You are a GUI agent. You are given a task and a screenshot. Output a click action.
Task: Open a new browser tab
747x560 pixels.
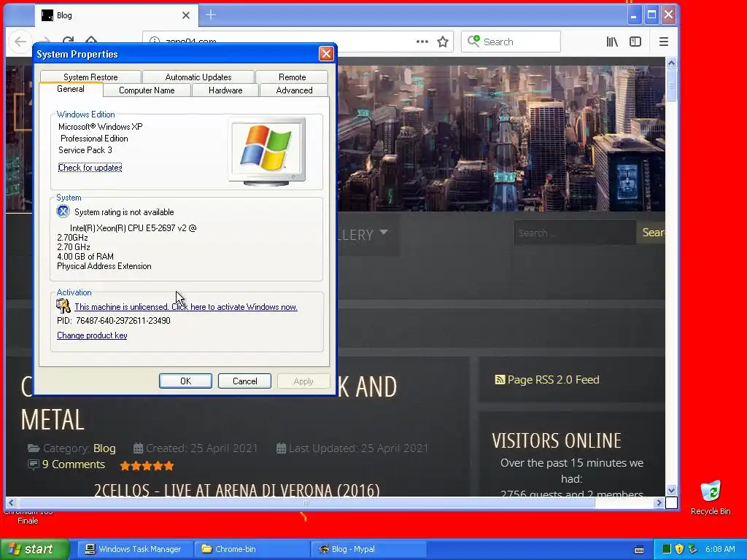pos(211,15)
